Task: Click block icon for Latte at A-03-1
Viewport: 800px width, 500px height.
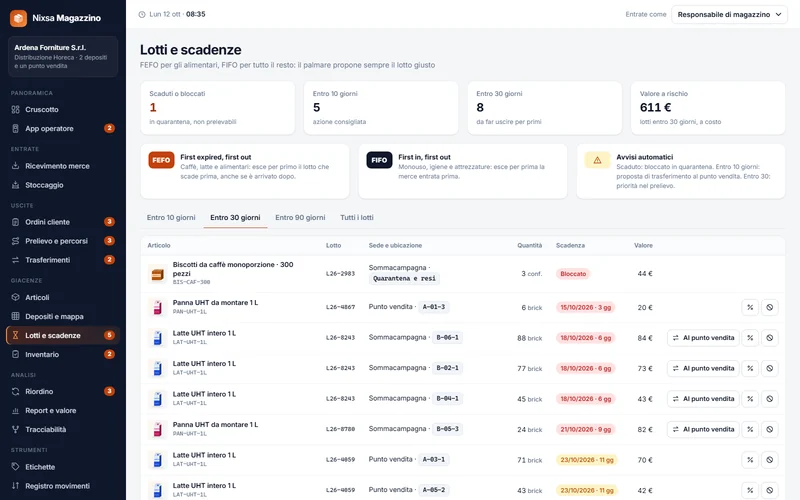Action: [769, 460]
